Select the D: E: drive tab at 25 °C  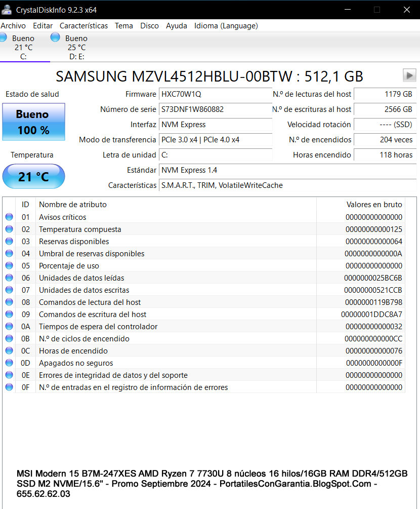(75, 47)
